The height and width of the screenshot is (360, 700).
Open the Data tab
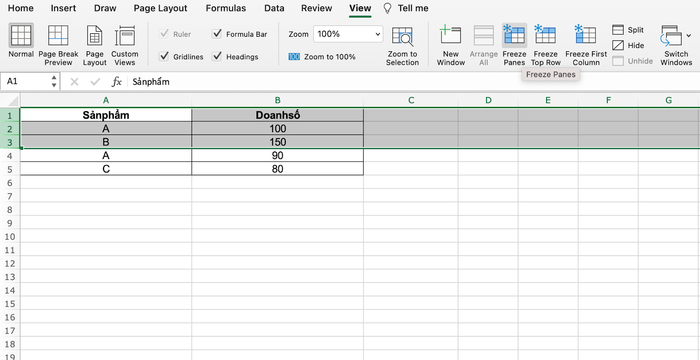point(274,8)
